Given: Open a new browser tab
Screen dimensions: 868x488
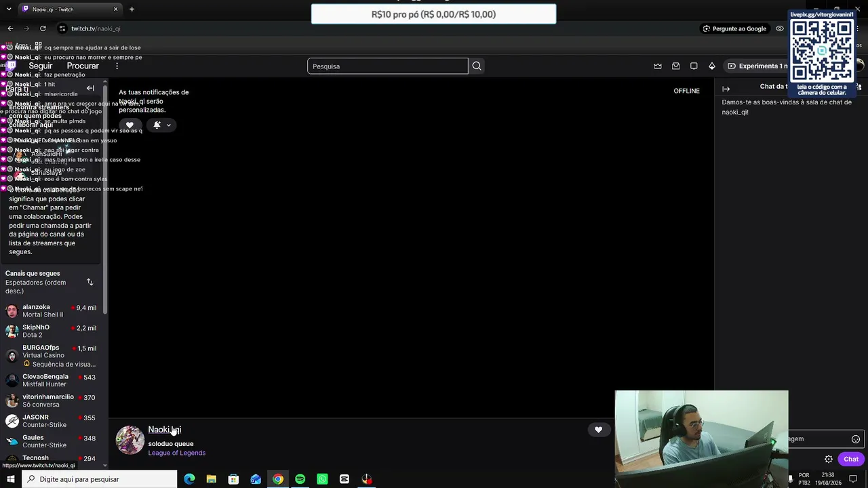Looking at the screenshot, I should coord(132,9).
